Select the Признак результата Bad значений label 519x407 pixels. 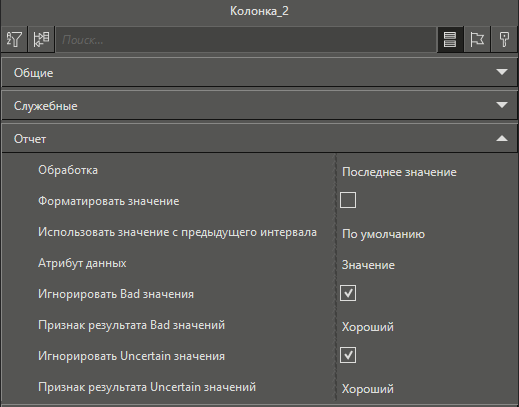click(x=131, y=325)
